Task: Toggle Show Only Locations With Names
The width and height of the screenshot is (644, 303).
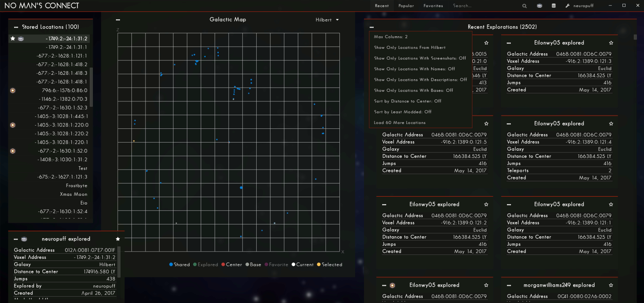Action: point(420,69)
